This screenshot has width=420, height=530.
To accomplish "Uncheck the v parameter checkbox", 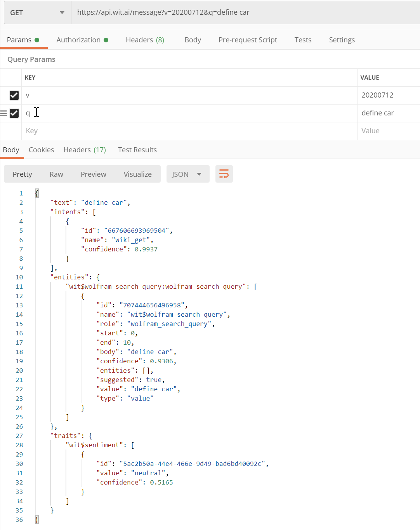I will pyautogui.click(x=14, y=95).
